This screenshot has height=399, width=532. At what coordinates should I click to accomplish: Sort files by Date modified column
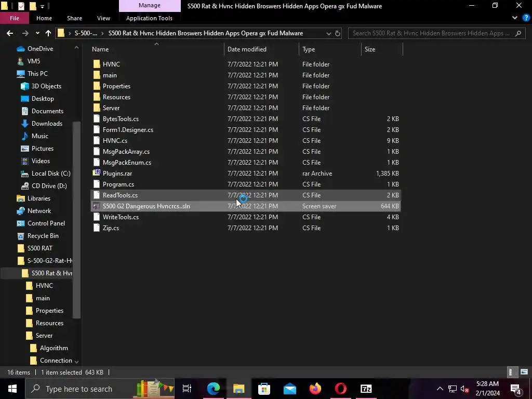tap(247, 49)
